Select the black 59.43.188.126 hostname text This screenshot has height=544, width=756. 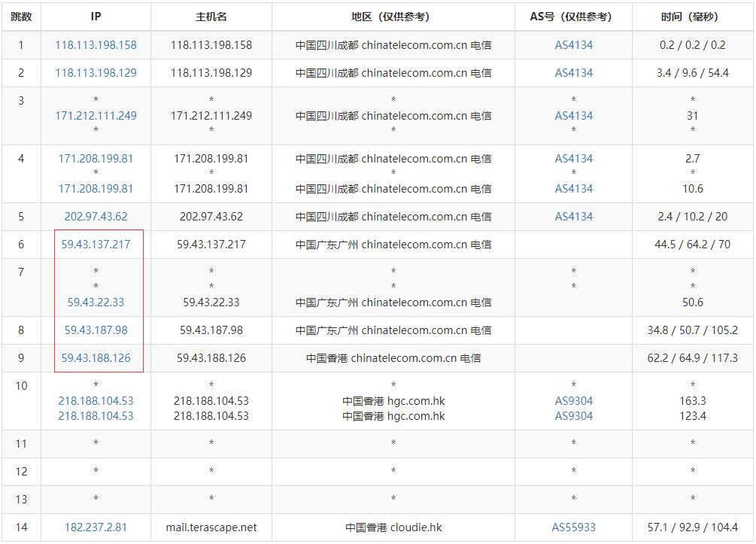tap(211, 358)
